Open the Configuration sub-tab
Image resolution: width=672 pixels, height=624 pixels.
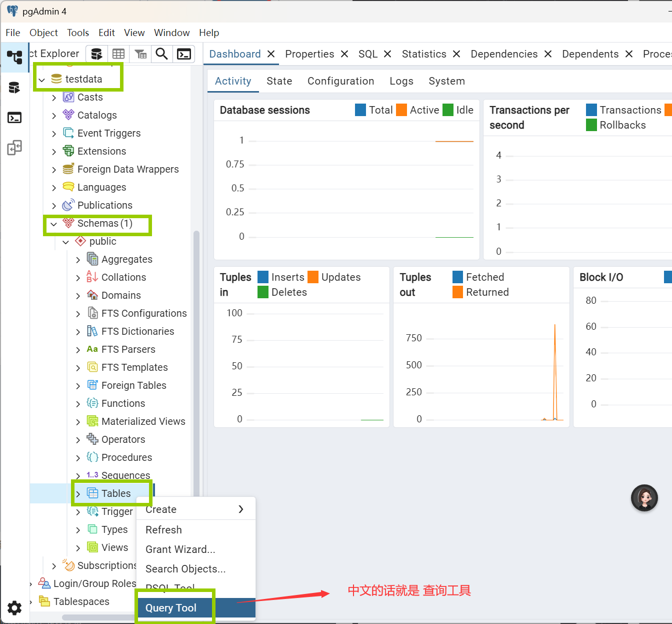pos(340,81)
